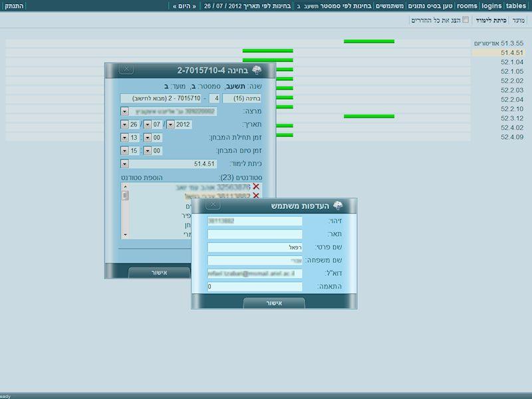Click the student list scrollbar thumb

click(125, 195)
